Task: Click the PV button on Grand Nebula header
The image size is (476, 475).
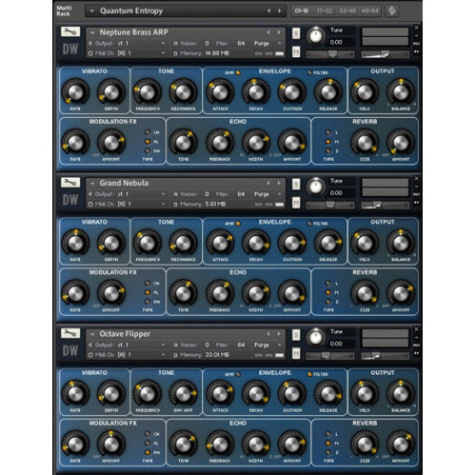Action: 416,202
